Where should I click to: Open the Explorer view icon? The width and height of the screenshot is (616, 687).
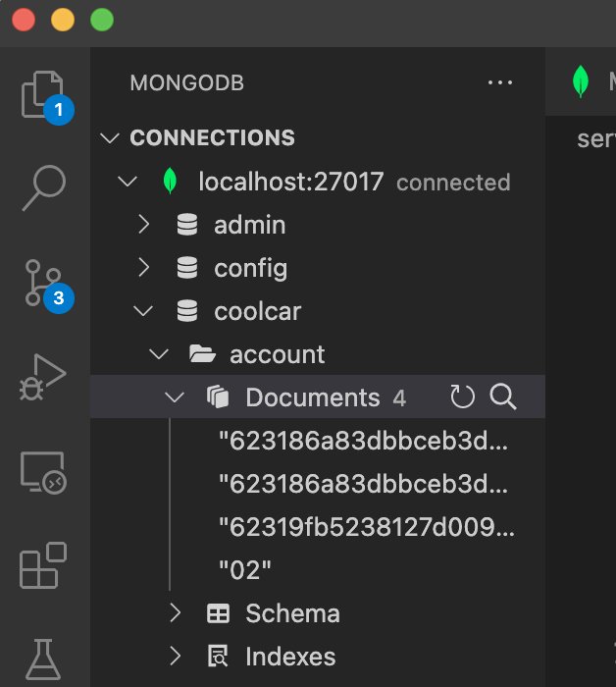[43, 95]
